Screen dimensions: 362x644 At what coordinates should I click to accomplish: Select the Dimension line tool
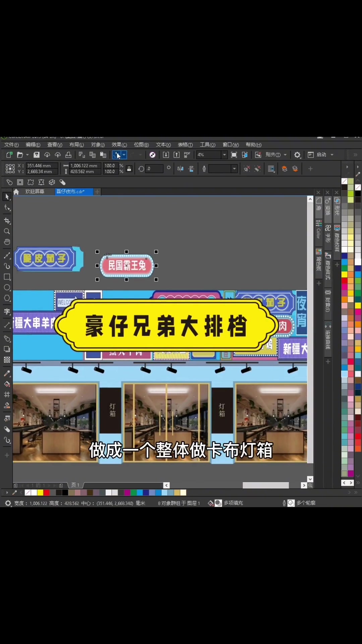(7, 325)
